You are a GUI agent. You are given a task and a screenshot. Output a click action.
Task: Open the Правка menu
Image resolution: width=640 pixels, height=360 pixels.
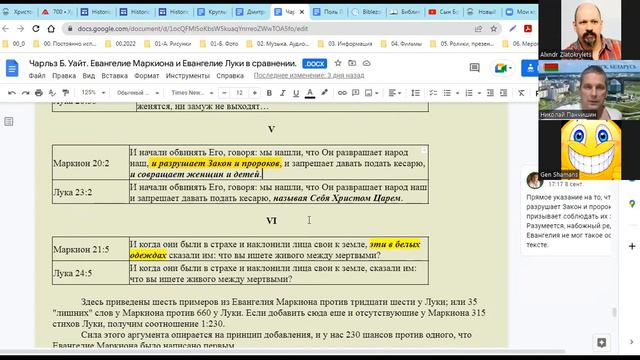[x=64, y=76]
